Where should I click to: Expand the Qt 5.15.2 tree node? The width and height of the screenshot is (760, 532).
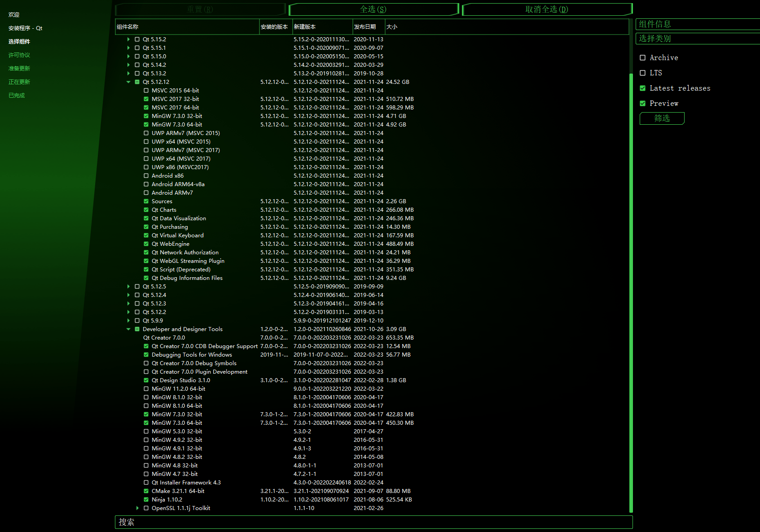click(128, 39)
